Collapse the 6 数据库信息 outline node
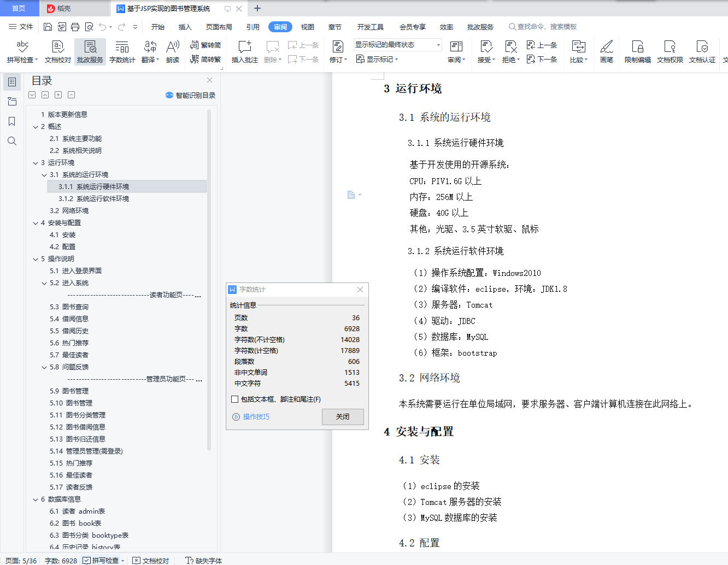 (36, 499)
